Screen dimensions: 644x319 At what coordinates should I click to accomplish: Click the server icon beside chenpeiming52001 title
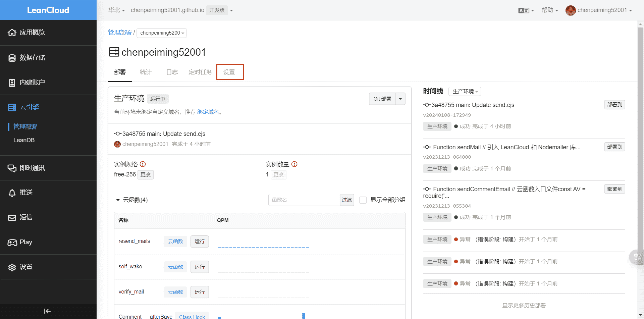114,52
